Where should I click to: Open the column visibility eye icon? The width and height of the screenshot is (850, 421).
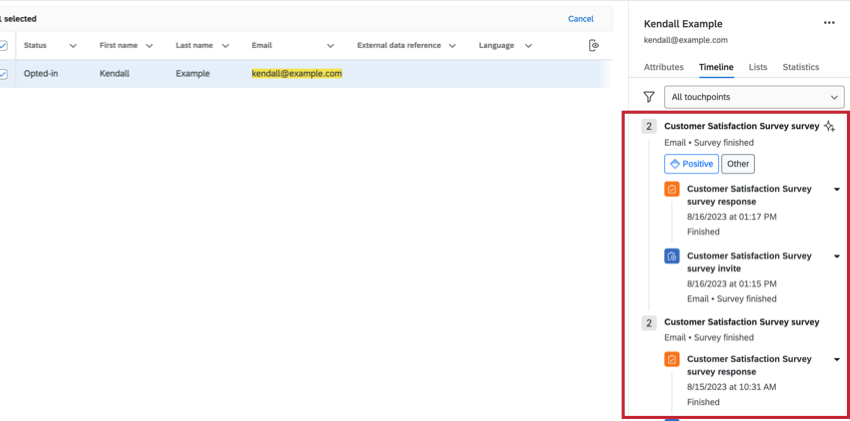pyautogui.click(x=594, y=46)
